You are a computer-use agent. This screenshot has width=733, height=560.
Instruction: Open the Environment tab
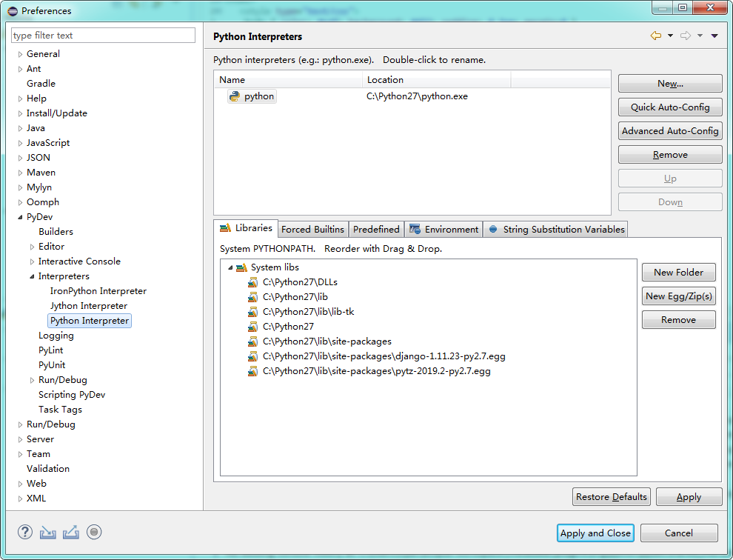(x=444, y=229)
